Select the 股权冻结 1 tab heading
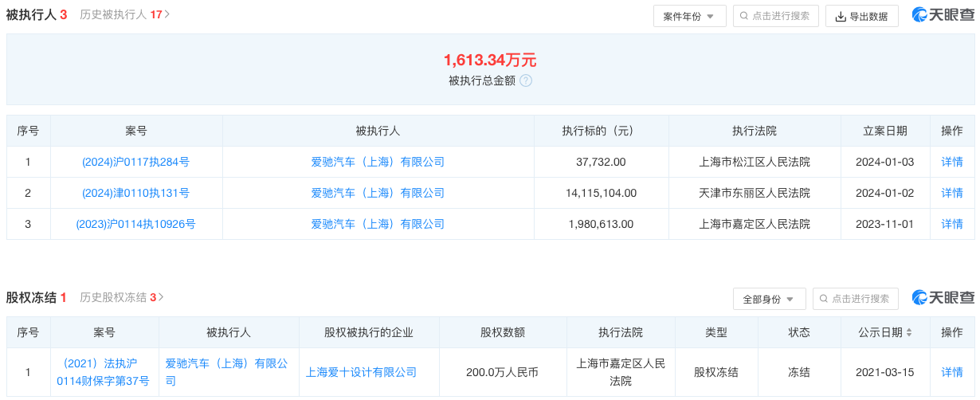 [37, 297]
